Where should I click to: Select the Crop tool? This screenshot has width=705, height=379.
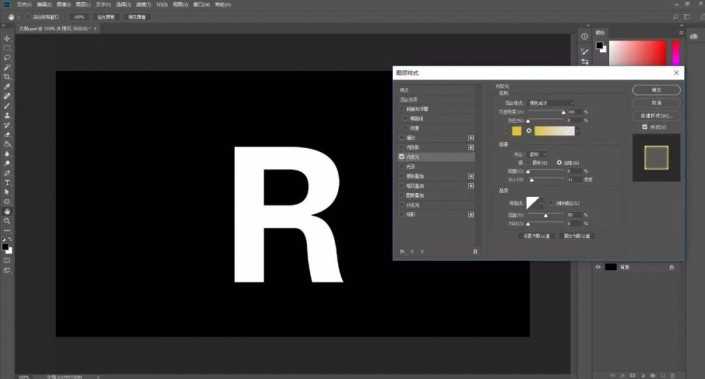7,77
